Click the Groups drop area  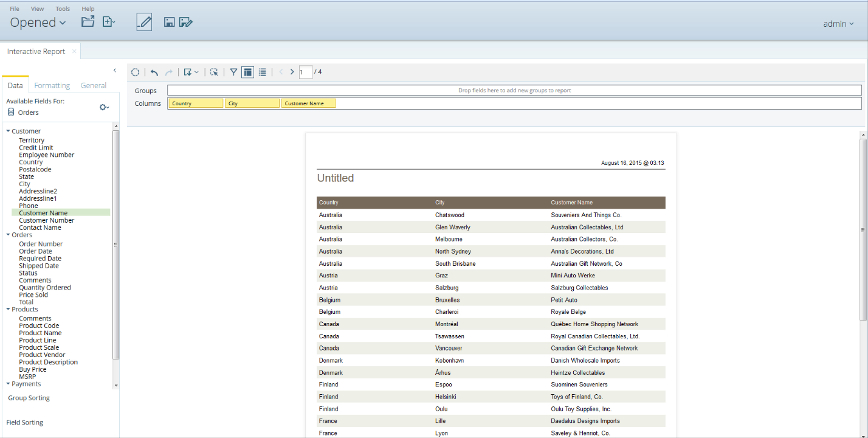click(x=514, y=91)
